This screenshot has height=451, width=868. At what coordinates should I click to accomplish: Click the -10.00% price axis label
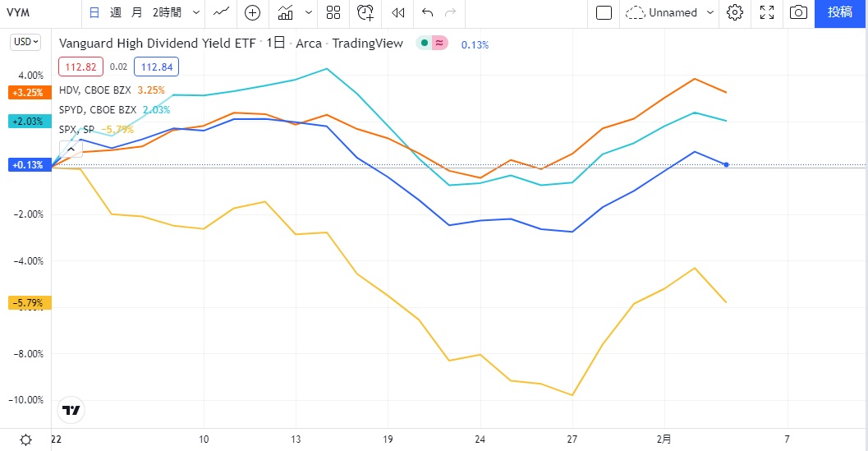pyautogui.click(x=25, y=400)
